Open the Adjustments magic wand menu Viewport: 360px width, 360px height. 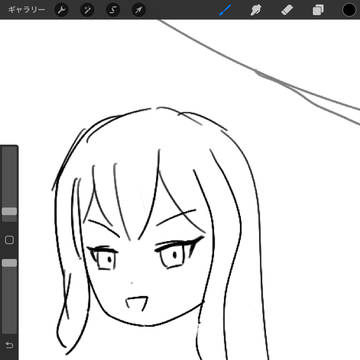[87, 10]
